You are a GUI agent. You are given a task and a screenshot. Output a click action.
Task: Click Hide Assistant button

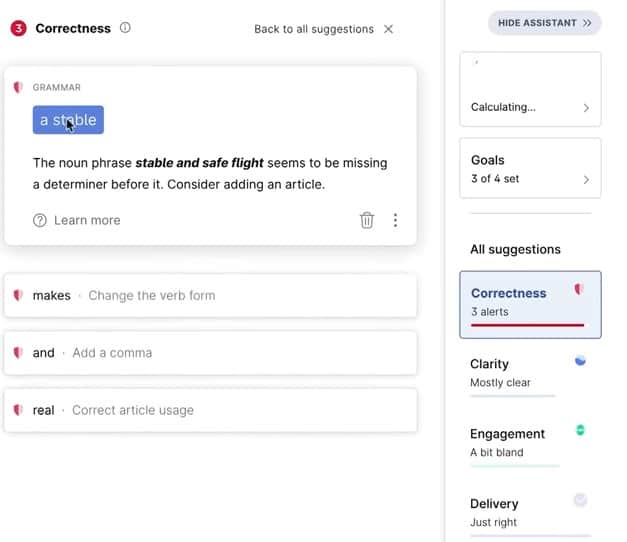coord(544,23)
